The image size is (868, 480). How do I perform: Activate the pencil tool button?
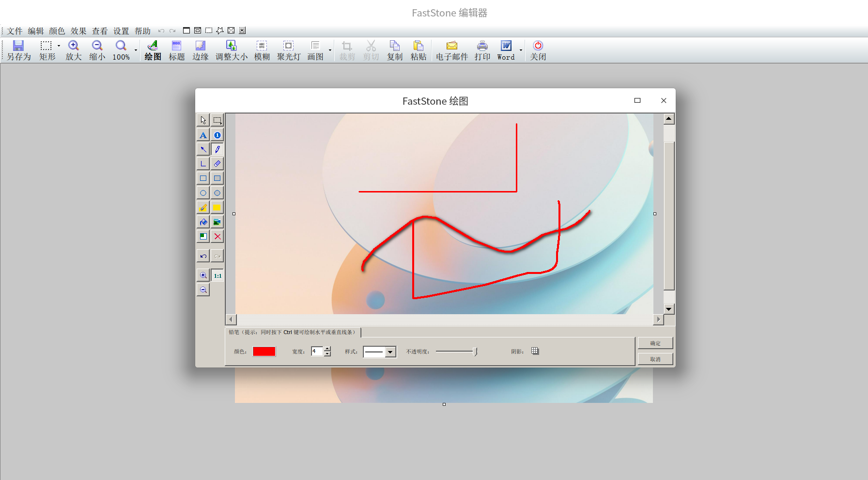pos(217,149)
